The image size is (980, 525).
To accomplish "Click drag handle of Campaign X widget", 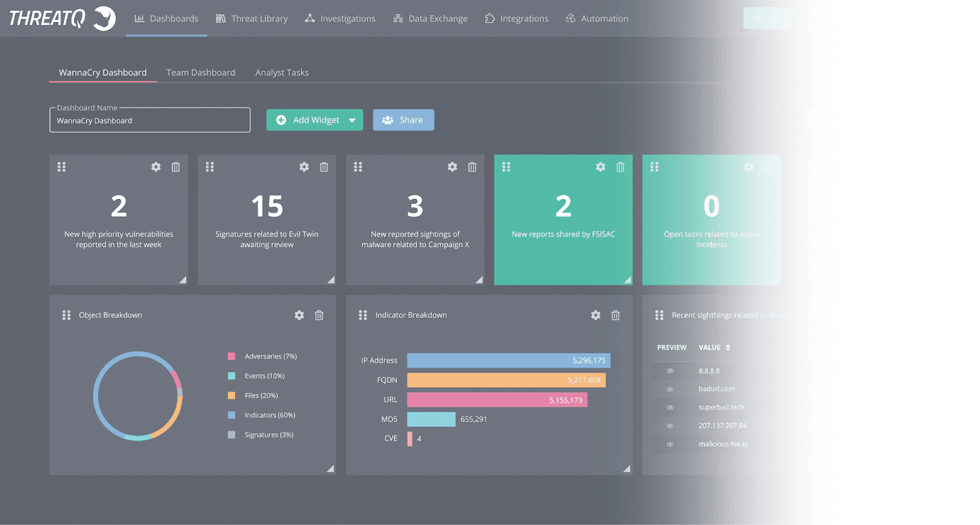I will (x=358, y=167).
